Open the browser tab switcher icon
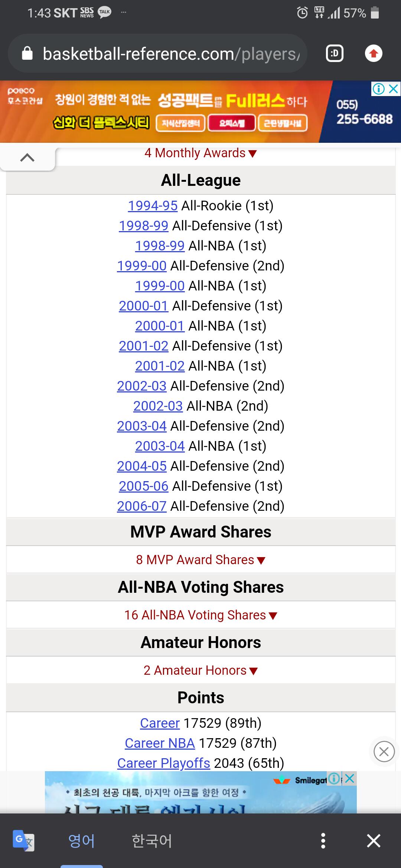 click(335, 54)
